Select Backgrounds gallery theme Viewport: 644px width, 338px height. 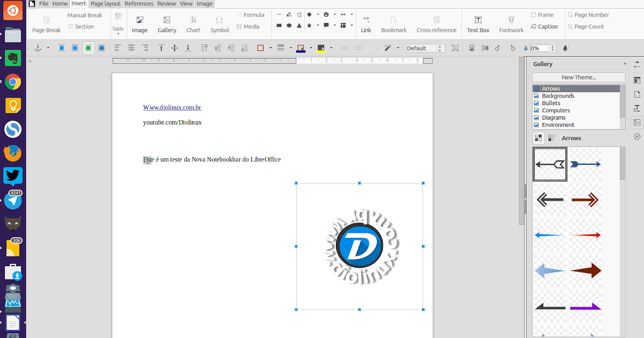pos(576,95)
